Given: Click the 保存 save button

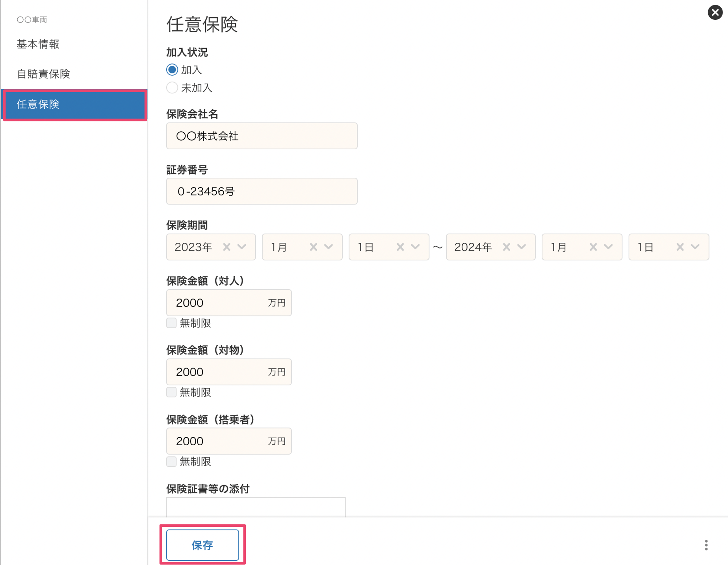Looking at the screenshot, I should coord(202,545).
